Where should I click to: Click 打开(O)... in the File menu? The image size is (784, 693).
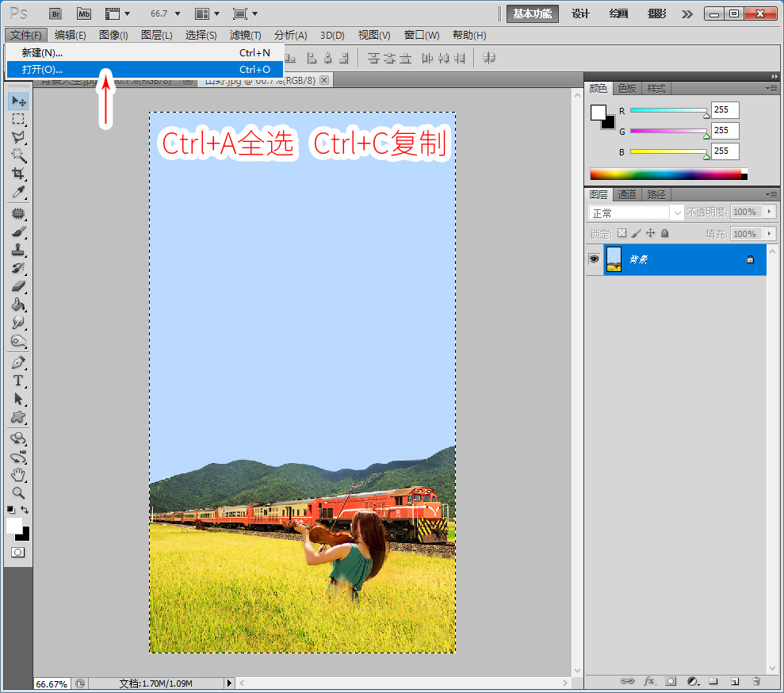(x=43, y=70)
